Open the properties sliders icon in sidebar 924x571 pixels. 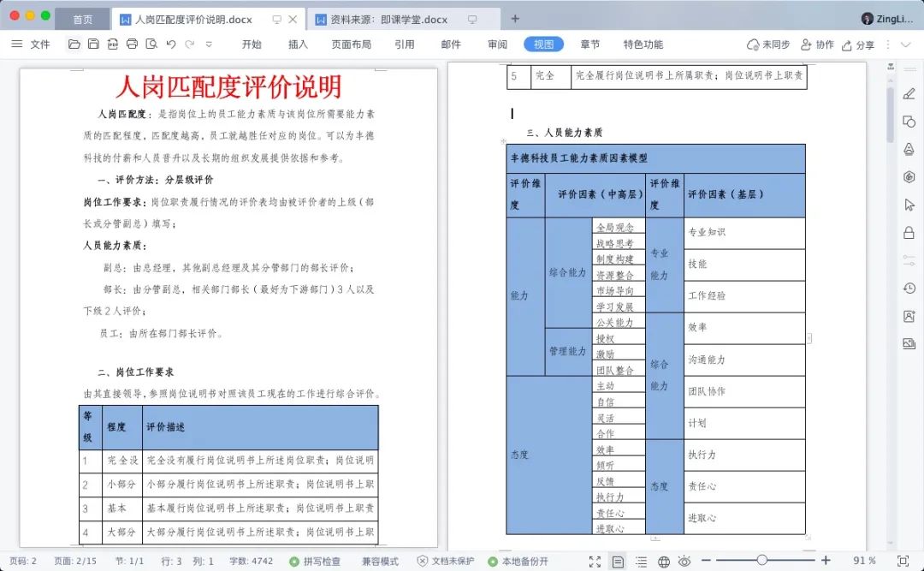[909, 260]
